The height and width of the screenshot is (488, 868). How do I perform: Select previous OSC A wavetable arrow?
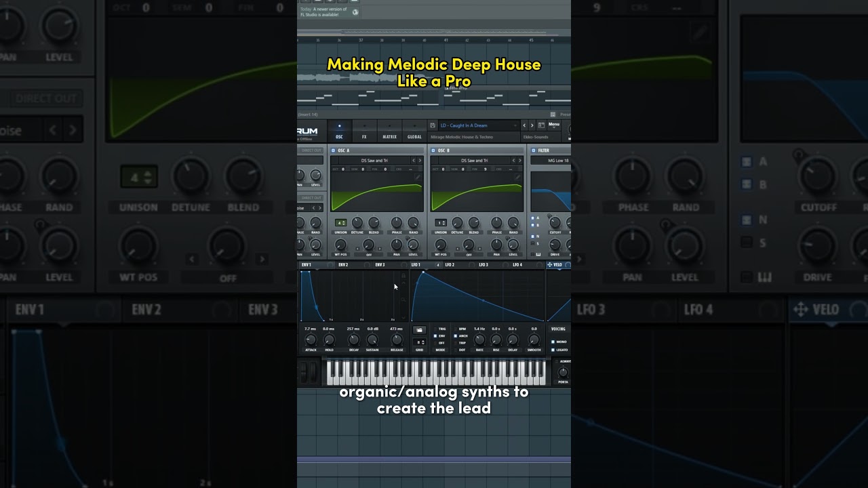pos(414,161)
